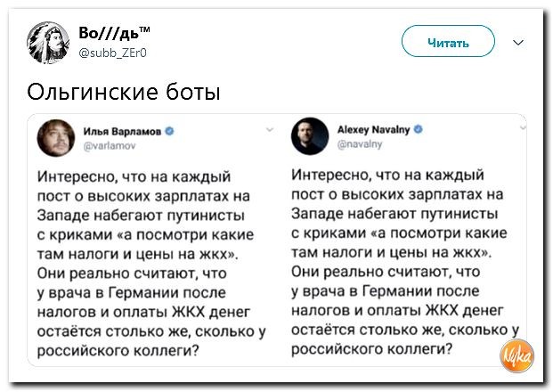This screenshot has height=392, width=553.
Task: Expand the chevron menu next to Читать
Action: coord(519,42)
